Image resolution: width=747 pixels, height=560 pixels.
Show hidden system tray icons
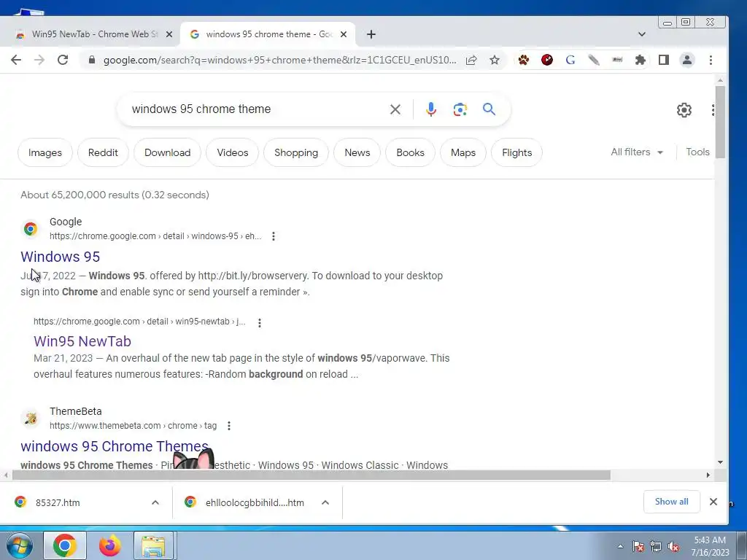click(620, 546)
